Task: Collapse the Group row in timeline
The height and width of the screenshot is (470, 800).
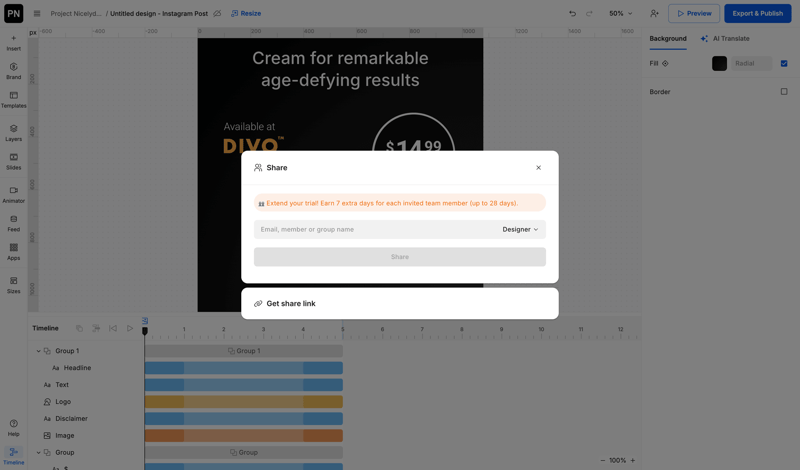Action: coord(38,453)
